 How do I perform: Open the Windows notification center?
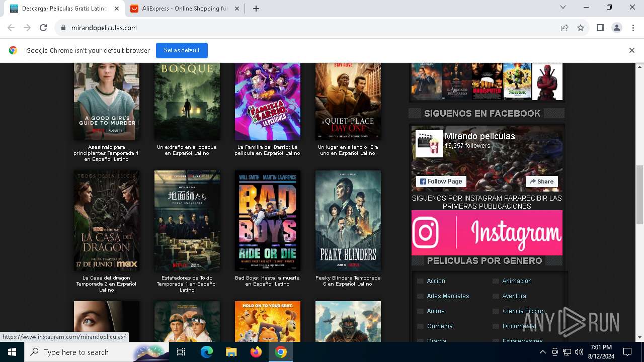(627, 352)
